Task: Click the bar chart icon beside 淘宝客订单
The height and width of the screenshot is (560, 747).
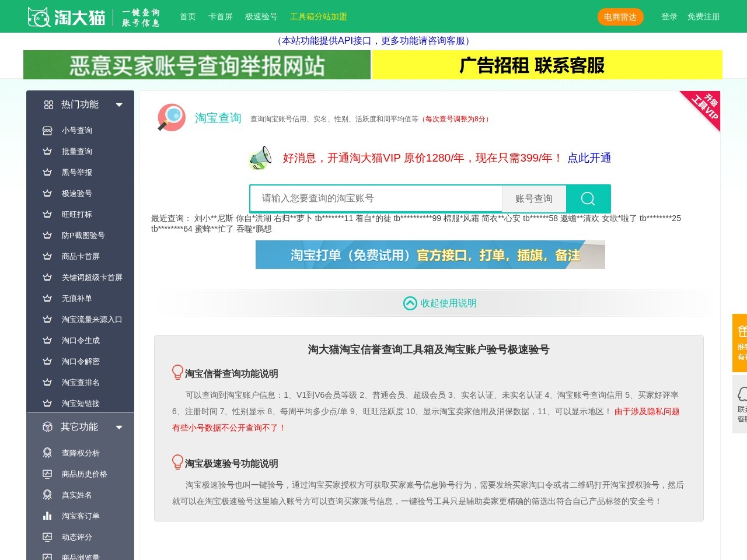Action: tap(48, 516)
